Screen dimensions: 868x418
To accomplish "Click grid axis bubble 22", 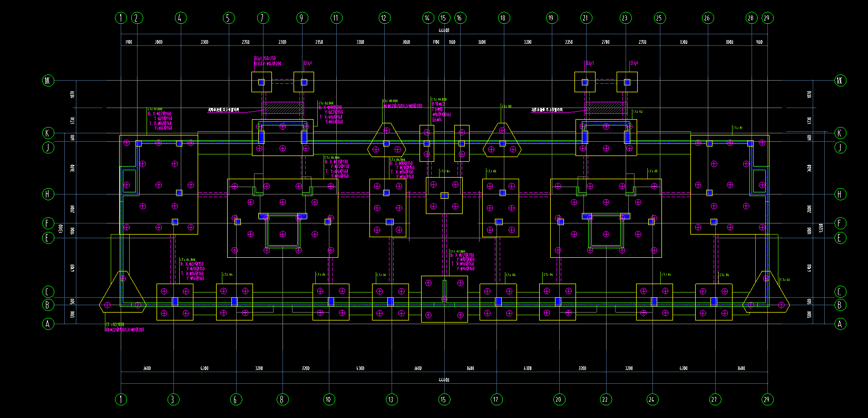I will coord(606,399).
